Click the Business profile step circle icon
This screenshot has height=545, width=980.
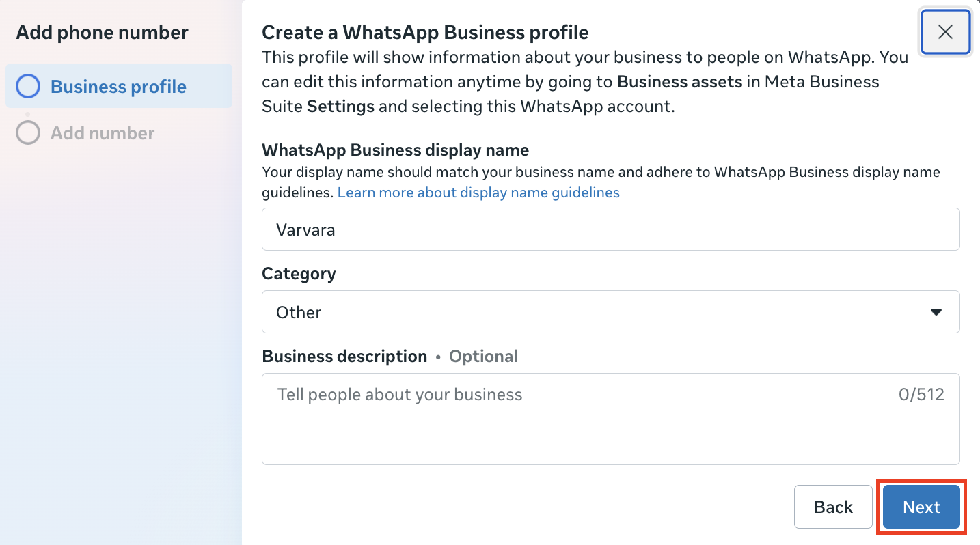pos(28,87)
